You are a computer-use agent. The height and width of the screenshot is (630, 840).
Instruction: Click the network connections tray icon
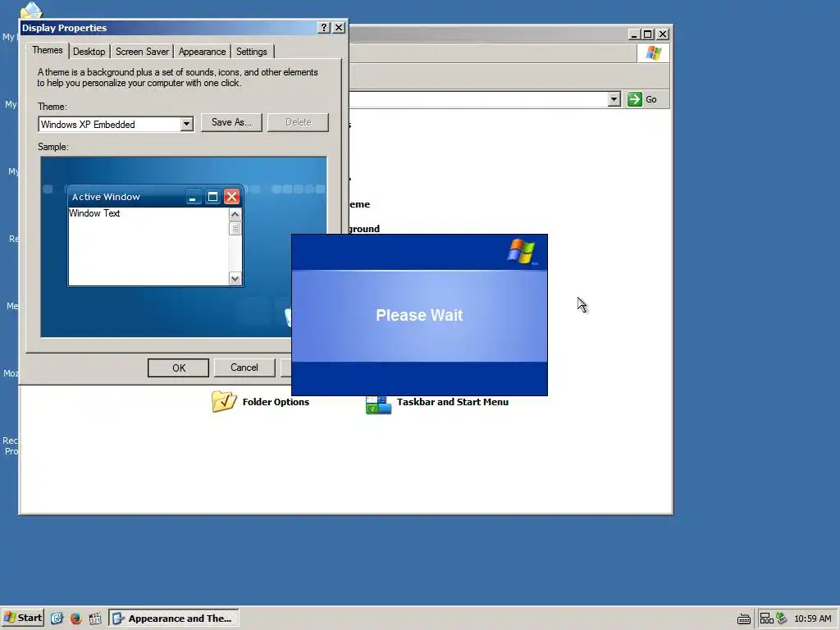click(766, 619)
